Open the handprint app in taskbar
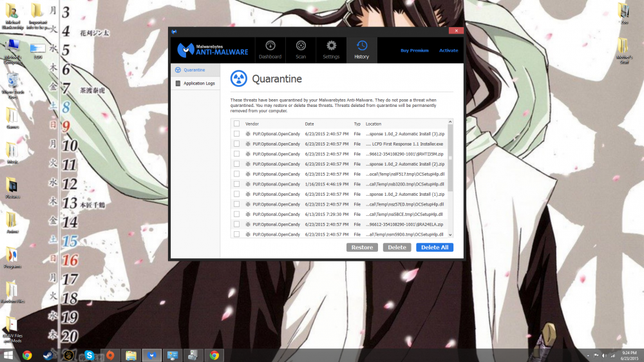 click(x=68, y=356)
